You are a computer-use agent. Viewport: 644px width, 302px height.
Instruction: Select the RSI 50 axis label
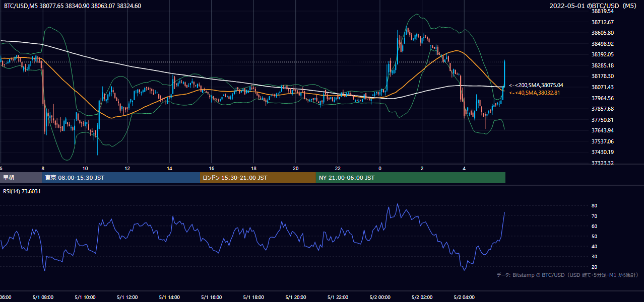[x=595, y=236]
